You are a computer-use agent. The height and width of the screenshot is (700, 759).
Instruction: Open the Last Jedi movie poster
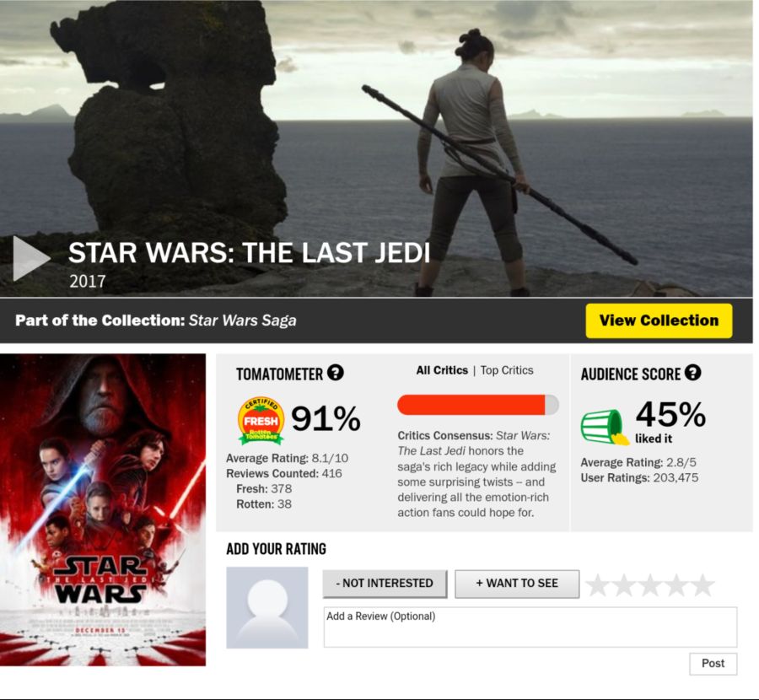103,509
